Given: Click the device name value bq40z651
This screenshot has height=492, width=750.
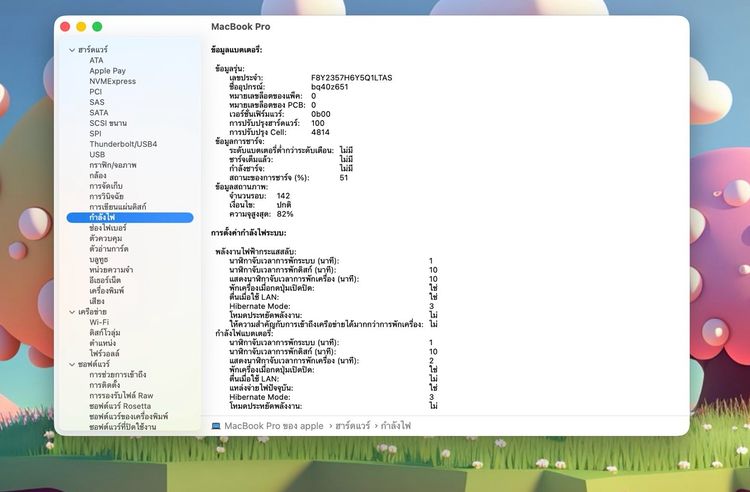Looking at the screenshot, I should click(x=330, y=87).
